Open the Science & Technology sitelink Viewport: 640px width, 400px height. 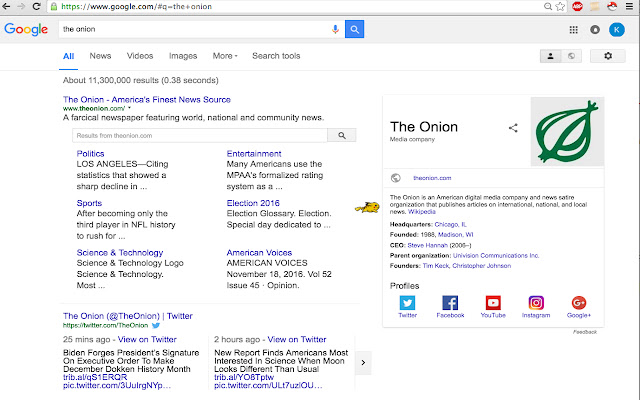click(x=120, y=253)
